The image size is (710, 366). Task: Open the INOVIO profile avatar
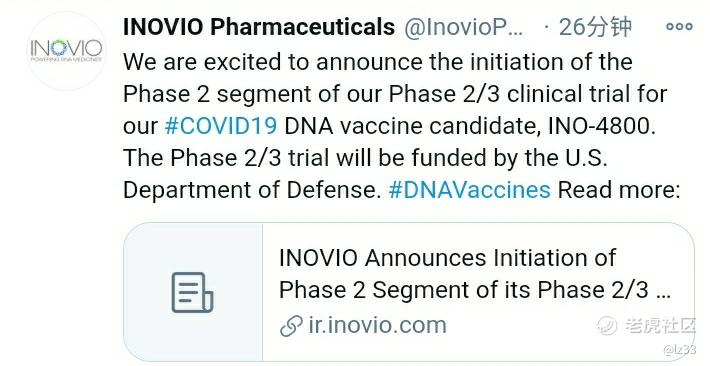pos(67,51)
